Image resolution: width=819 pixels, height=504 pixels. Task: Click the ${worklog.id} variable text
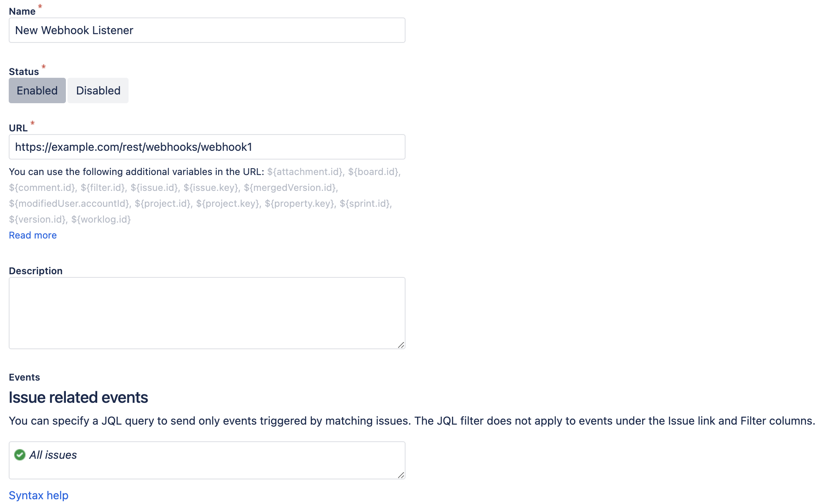point(101,219)
